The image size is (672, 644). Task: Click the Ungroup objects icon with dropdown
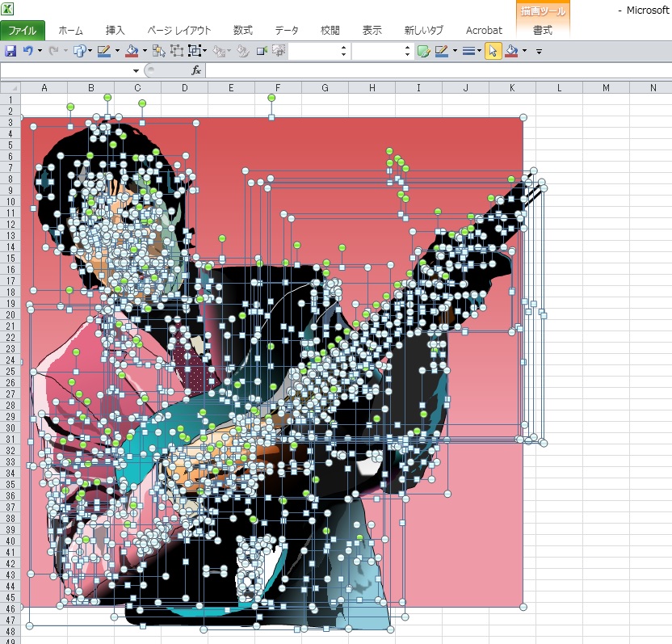coord(195,51)
